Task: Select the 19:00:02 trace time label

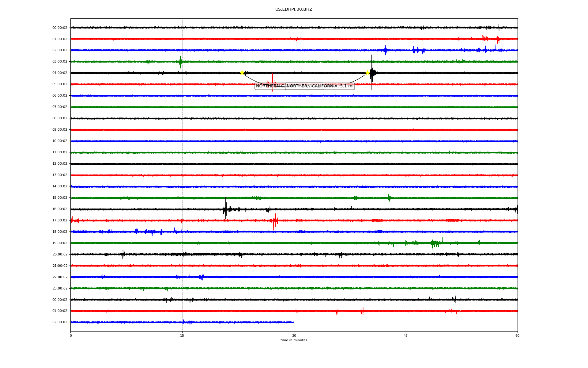Action: (x=60, y=243)
